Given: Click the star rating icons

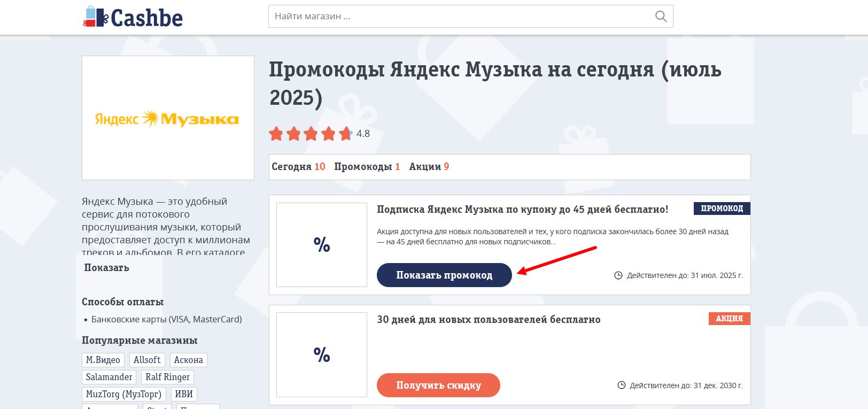Looking at the screenshot, I should coord(311,134).
